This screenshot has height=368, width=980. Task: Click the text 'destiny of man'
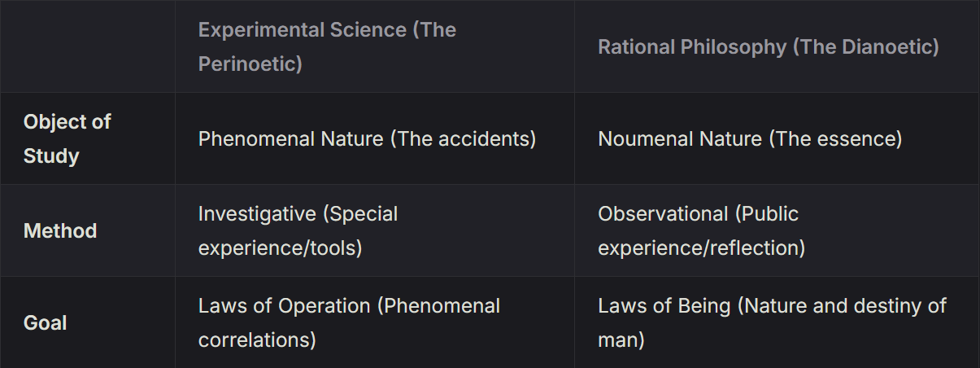point(773,322)
